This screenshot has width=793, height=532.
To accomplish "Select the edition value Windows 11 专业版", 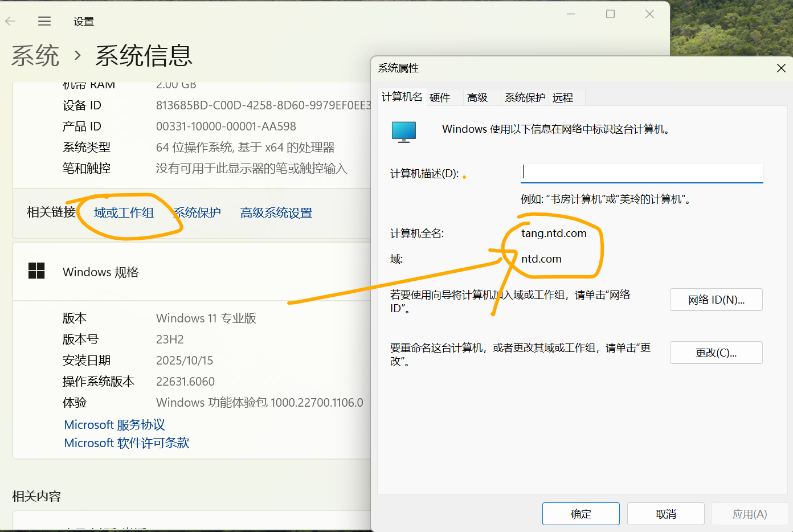I will [206, 318].
